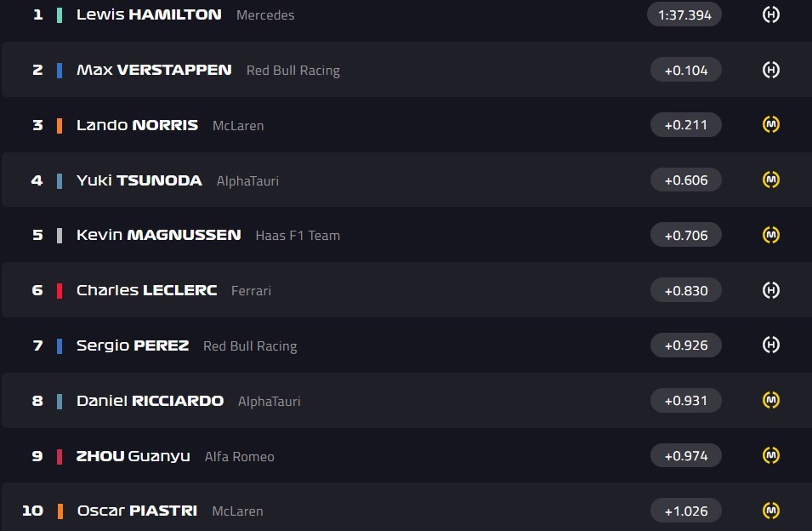
Task: Click Hamilton's hard tyre icon
Action: pyautogui.click(x=770, y=14)
